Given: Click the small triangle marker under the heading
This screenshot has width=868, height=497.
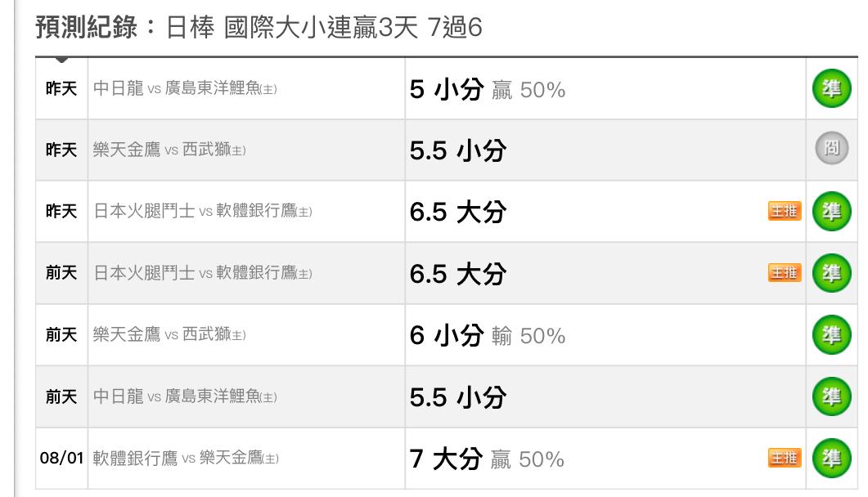Looking at the screenshot, I should 62,59.
